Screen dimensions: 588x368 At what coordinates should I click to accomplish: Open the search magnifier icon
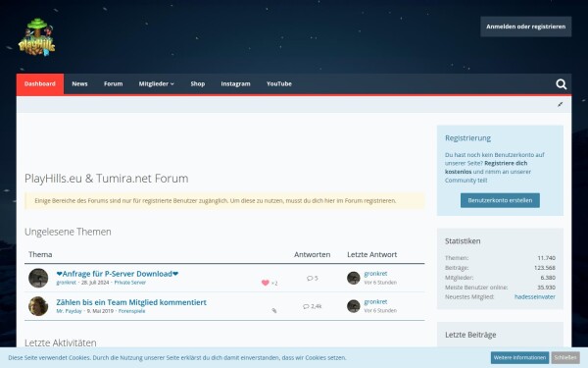[561, 84]
